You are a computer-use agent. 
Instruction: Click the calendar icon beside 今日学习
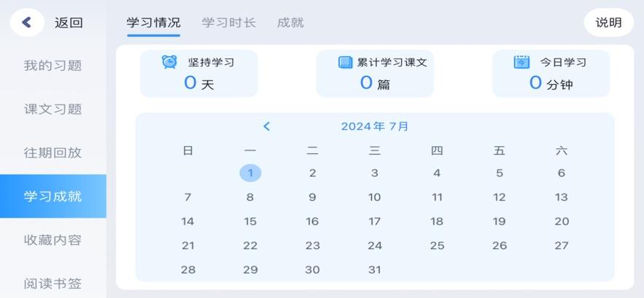pyautogui.click(x=521, y=62)
